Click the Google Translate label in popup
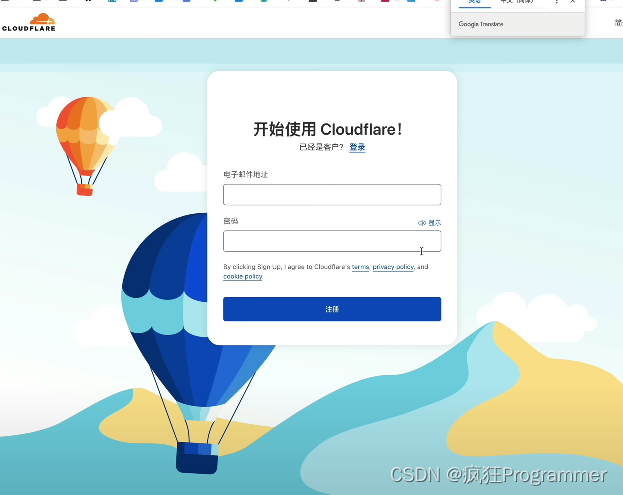 (481, 23)
